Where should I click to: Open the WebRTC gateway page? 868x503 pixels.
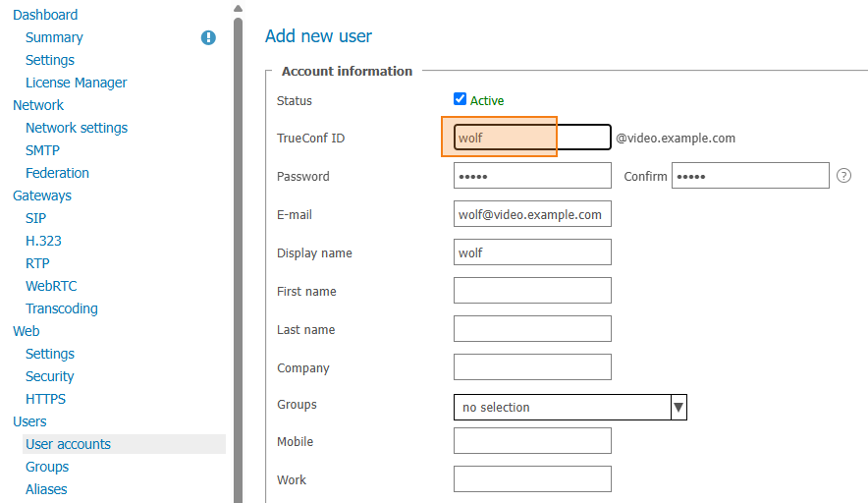click(51, 286)
